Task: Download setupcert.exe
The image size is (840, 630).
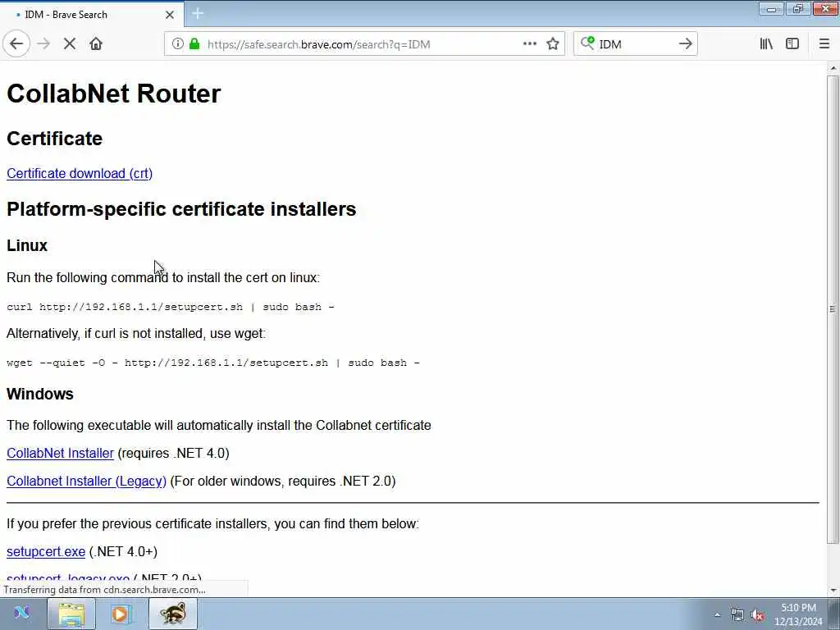Action: [46, 552]
